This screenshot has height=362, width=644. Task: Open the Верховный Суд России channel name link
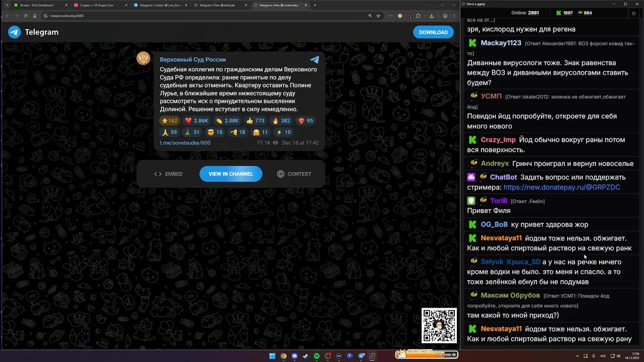[x=193, y=59]
